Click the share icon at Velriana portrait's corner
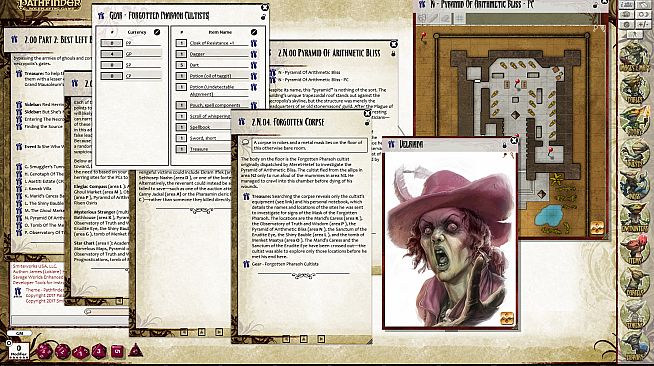This screenshot has width=654, height=366. 507,318
